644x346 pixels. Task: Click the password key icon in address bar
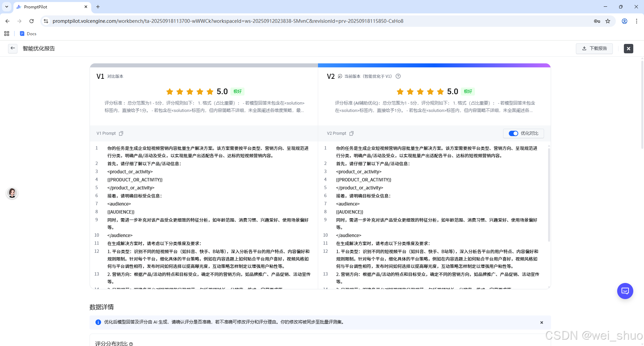pyautogui.click(x=597, y=21)
